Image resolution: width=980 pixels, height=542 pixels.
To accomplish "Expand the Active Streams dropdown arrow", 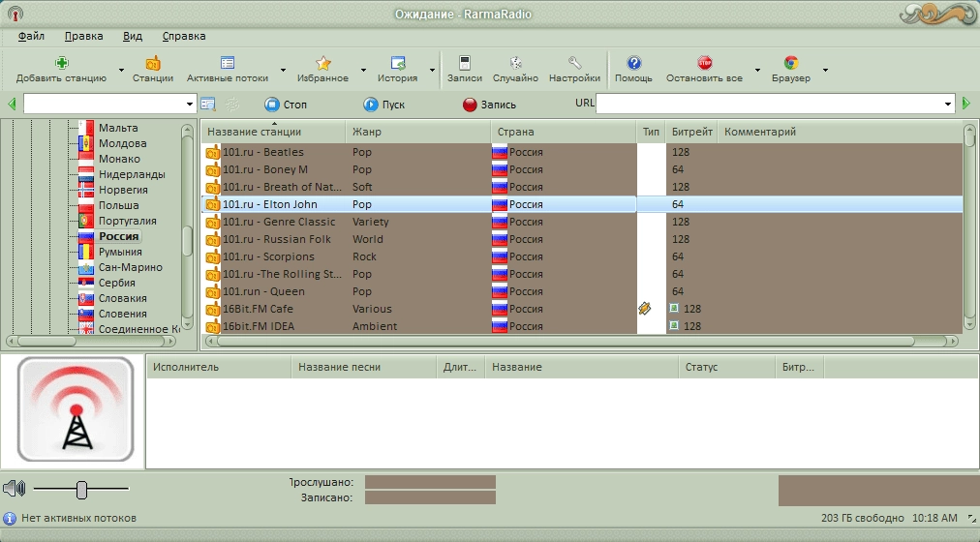I will click(283, 70).
